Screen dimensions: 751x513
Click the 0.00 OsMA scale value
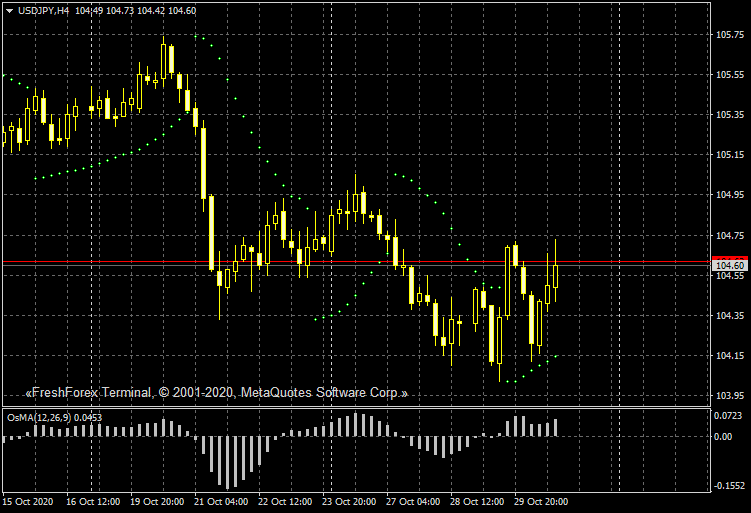pyautogui.click(x=723, y=436)
